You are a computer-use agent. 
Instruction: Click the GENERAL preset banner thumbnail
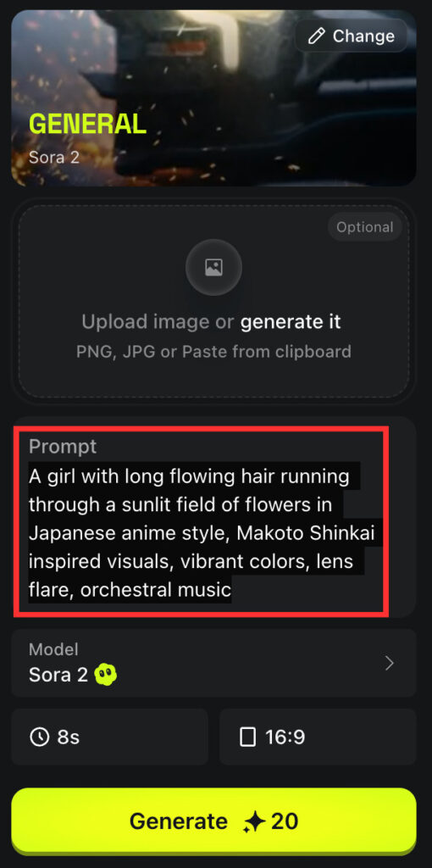coord(213,98)
